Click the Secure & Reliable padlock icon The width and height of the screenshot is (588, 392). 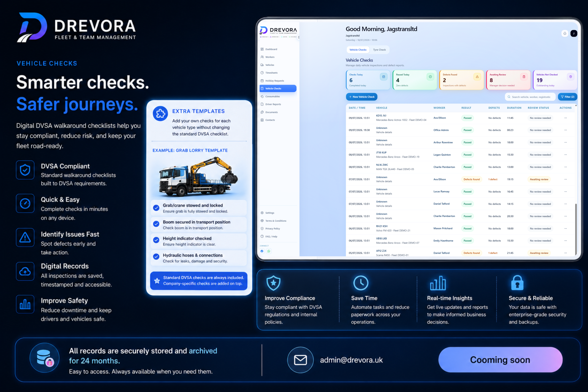tap(517, 283)
